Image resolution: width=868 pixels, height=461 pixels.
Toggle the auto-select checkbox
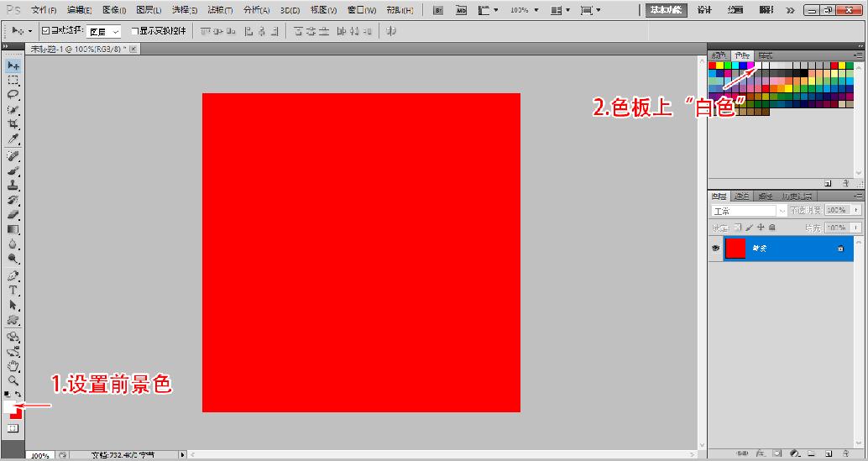45,31
